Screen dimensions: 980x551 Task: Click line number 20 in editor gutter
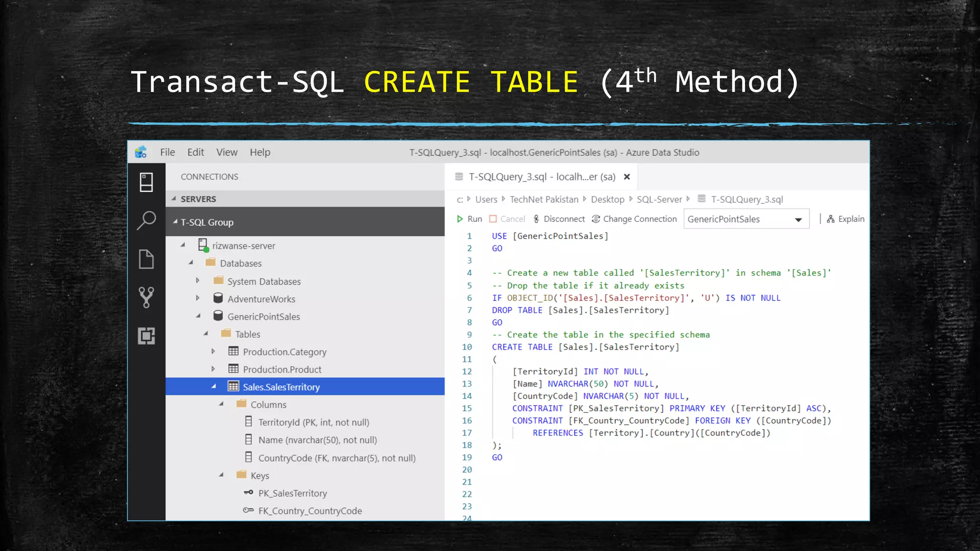click(467, 470)
